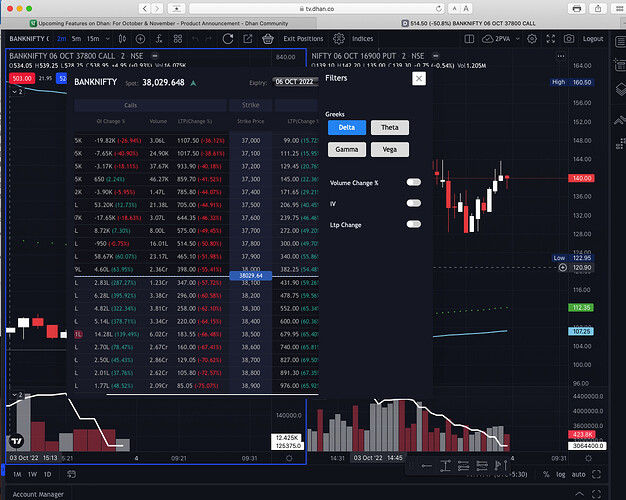Image resolution: width=626 pixels, height=500 pixels.
Task: Click Exit Positions button
Action: pyautogui.click(x=303, y=39)
